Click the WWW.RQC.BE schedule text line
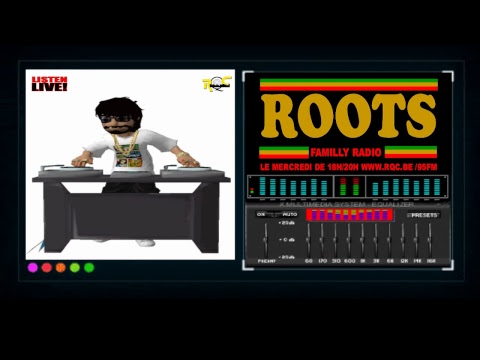 [349, 167]
